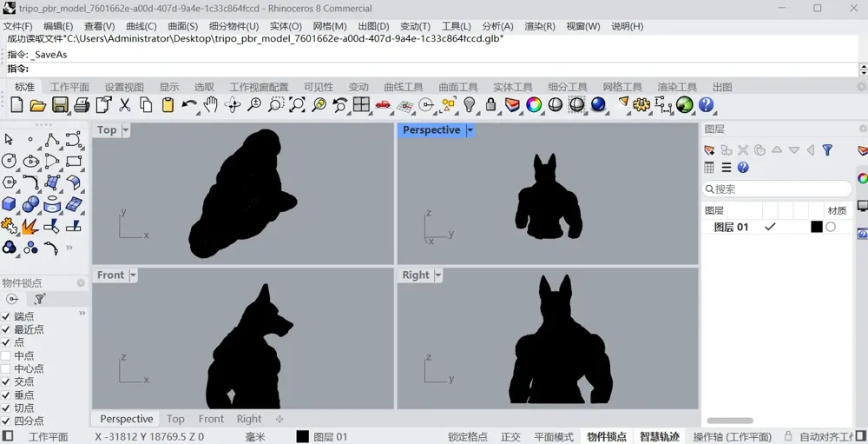The height and width of the screenshot is (444, 868).
Task: Click the padlock Lock objects icon
Action: point(490,104)
